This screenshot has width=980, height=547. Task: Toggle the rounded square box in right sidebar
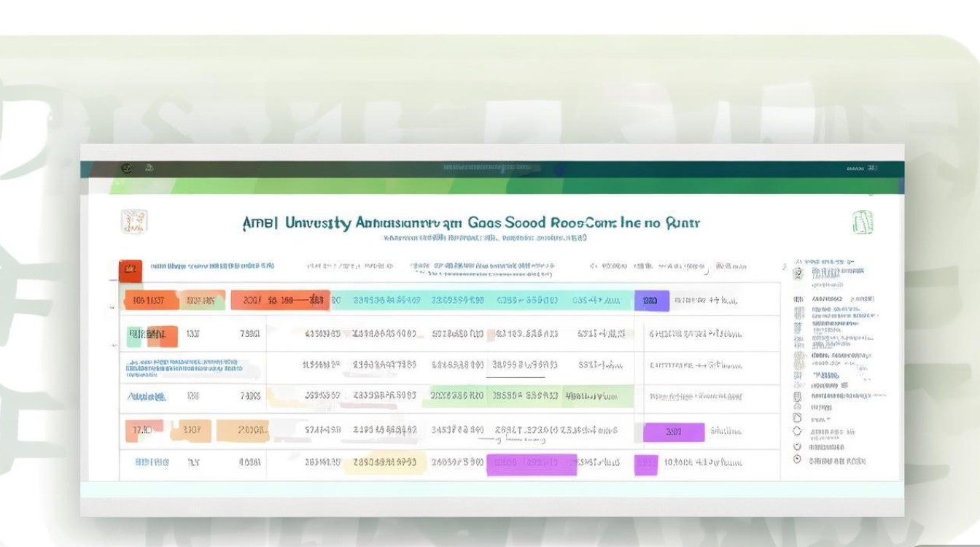click(x=796, y=418)
